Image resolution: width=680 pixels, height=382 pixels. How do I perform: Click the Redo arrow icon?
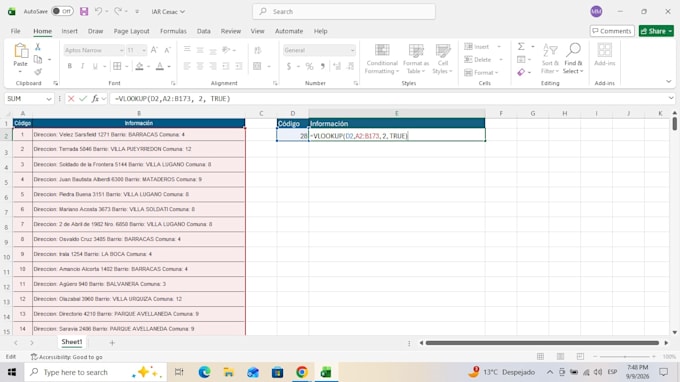pos(118,11)
